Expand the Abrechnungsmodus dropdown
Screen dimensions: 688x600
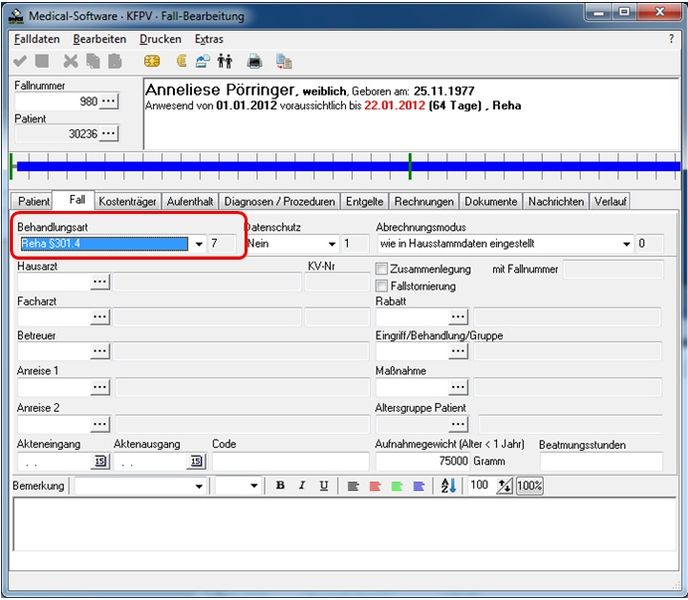pos(627,244)
